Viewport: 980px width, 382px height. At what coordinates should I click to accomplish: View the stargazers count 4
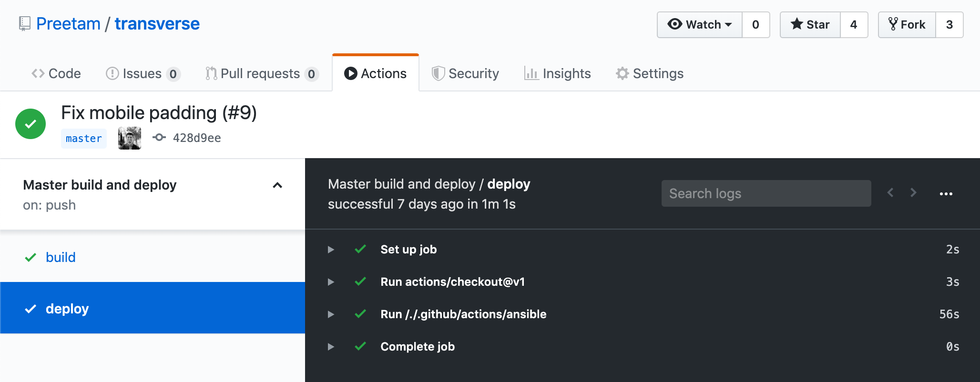[x=854, y=25]
